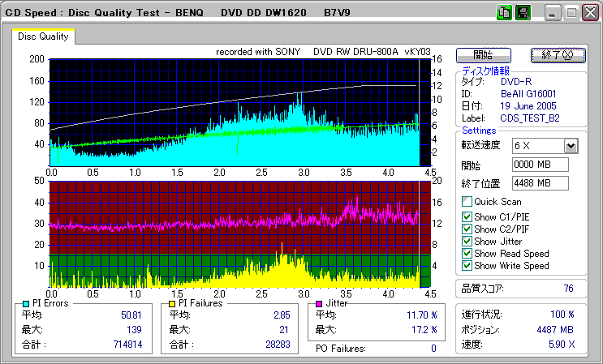
Task: Click the 4488 MB end position field
Action: [x=541, y=182]
